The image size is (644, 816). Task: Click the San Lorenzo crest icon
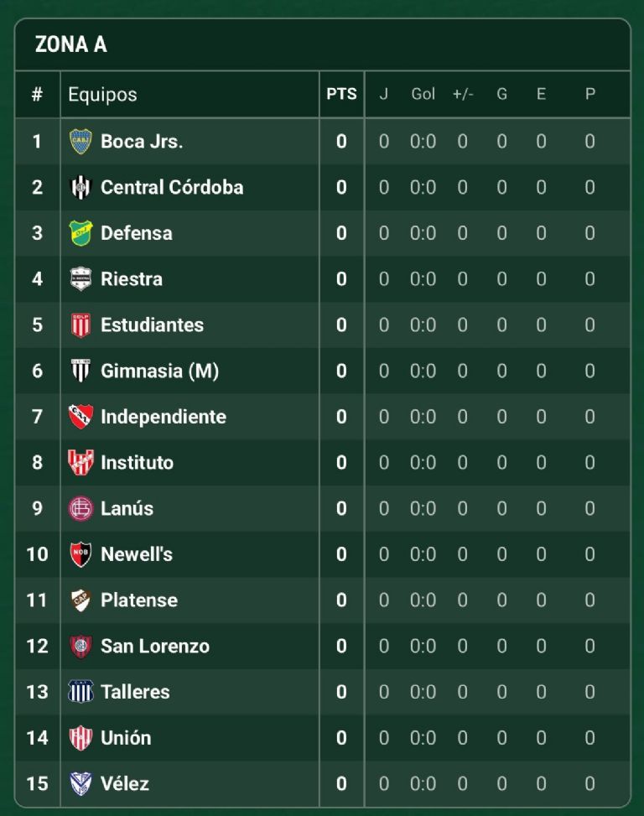[80, 646]
